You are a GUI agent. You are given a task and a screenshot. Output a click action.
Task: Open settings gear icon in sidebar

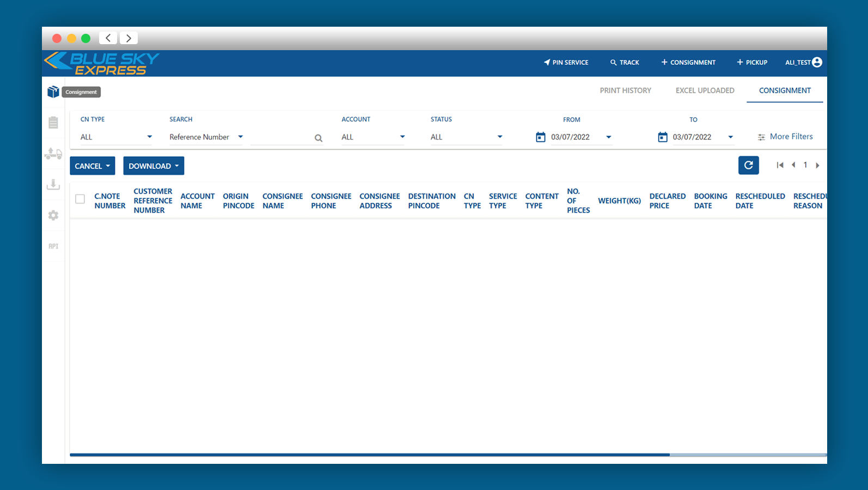pos(53,215)
